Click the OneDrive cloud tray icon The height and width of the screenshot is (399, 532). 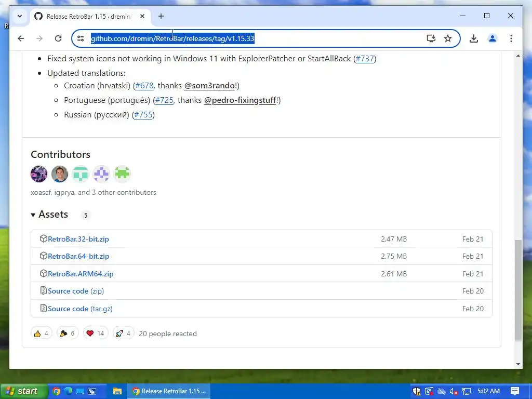pos(442,392)
